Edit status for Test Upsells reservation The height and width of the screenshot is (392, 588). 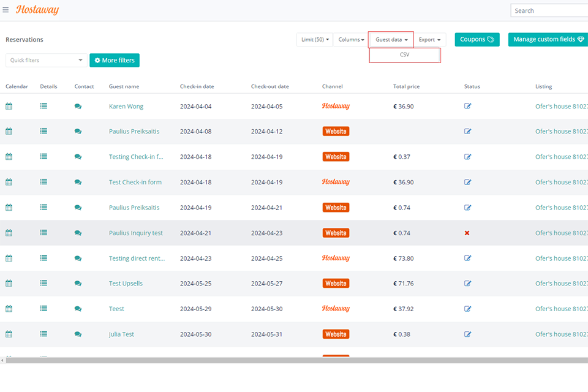click(467, 283)
